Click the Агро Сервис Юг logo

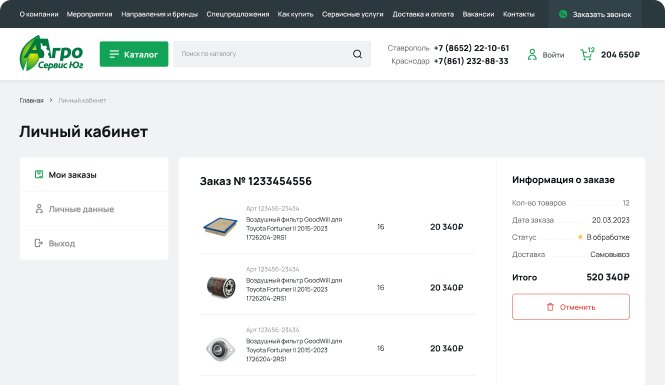pyautogui.click(x=51, y=53)
